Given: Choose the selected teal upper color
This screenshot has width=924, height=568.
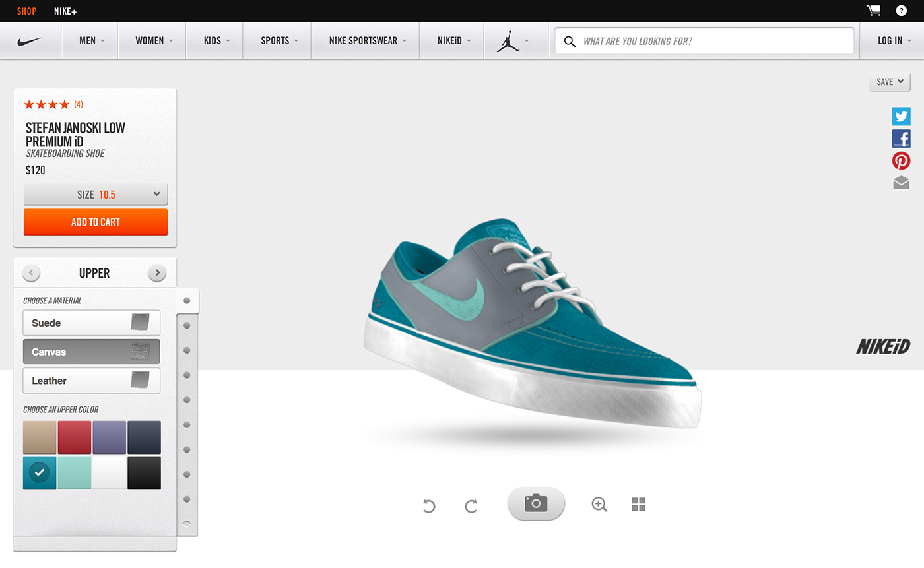Looking at the screenshot, I should pos(40,473).
